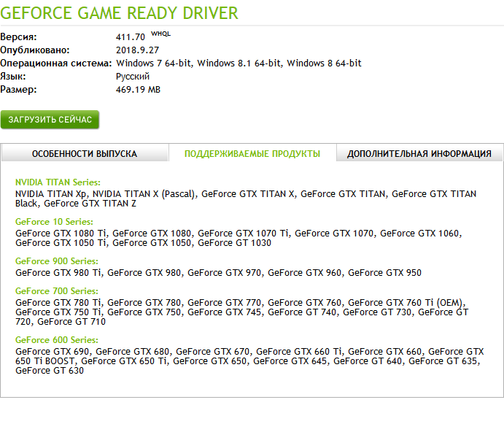The image size is (504, 424).
Task: Click the WHQL superscript label
Action: (x=160, y=34)
